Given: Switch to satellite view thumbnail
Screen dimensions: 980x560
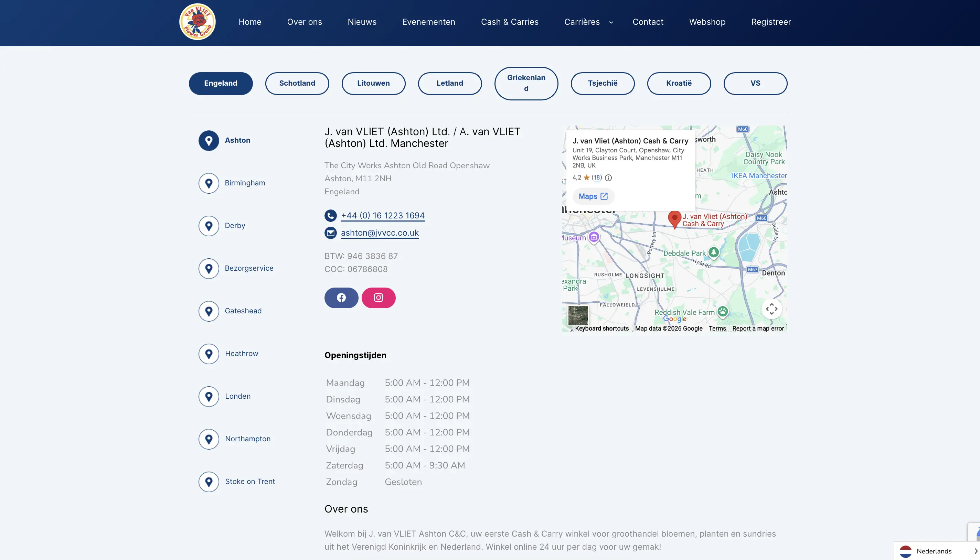Looking at the screenshot, I should pos(578,315).
